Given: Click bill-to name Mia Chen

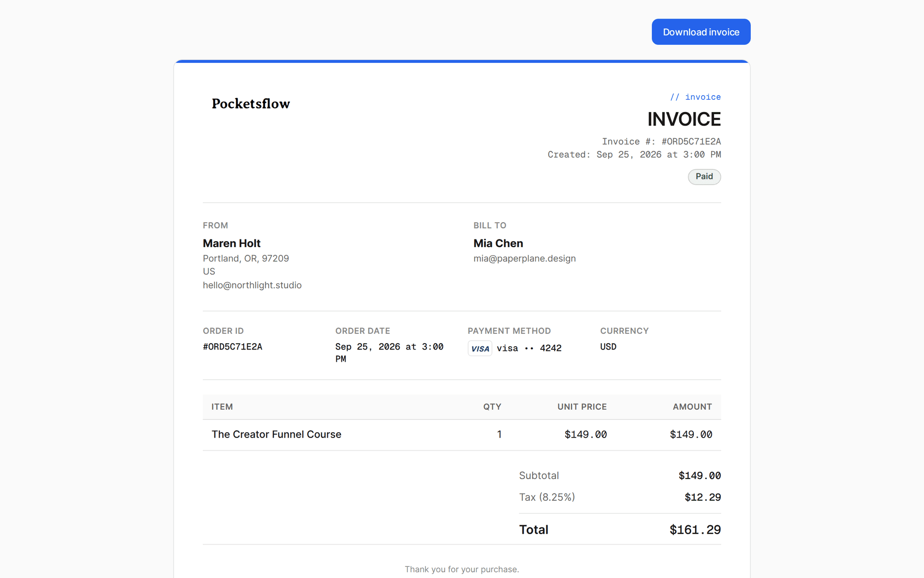Looking at the screenshot, I should pyautogui.click(x=498, y=243).
